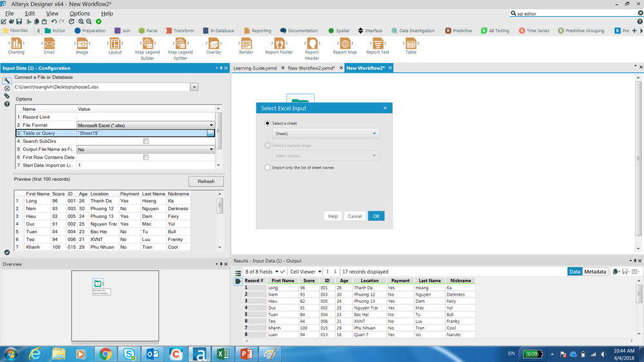Switch to the Learning Guide.yxmd tab
The width and height of the screenshot is (644, 362).
255,68
